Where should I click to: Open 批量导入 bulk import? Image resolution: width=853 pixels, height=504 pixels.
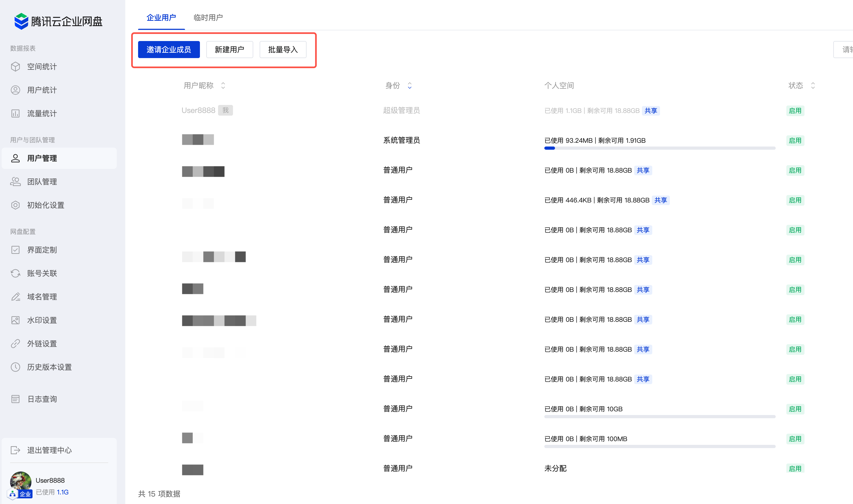(283, 50)
